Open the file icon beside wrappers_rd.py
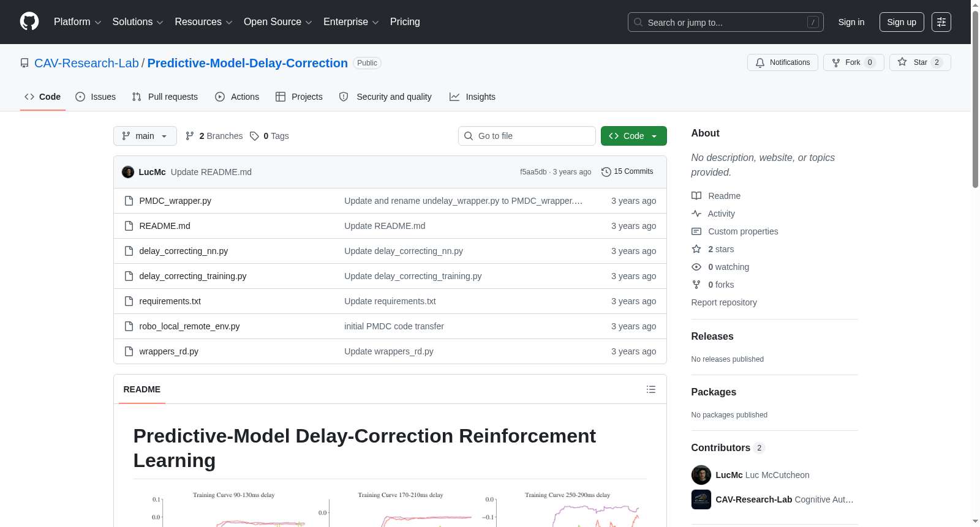 (x=129, y=351)
